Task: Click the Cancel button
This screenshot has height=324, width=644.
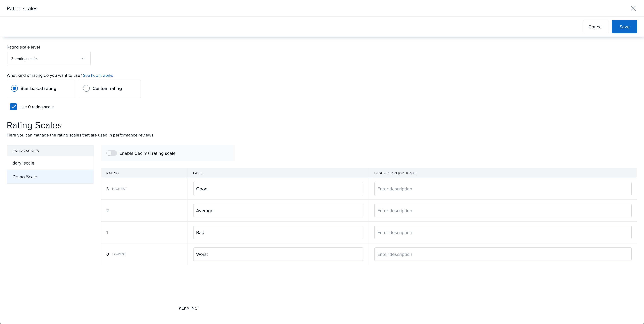Action: point(595,27)
